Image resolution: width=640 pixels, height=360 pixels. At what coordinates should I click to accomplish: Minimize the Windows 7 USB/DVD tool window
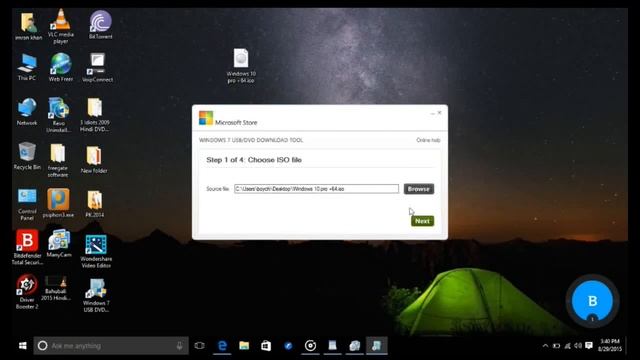click(432, 113)
